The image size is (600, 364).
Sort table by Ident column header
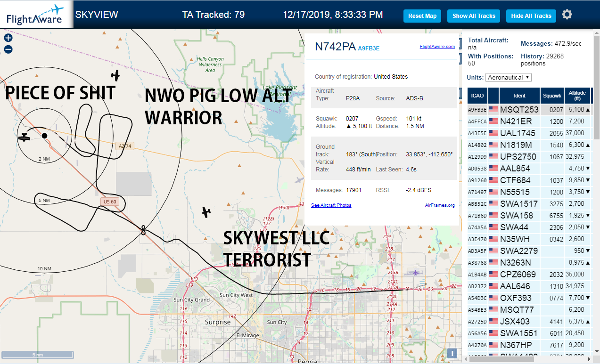[x=519, y=96]
